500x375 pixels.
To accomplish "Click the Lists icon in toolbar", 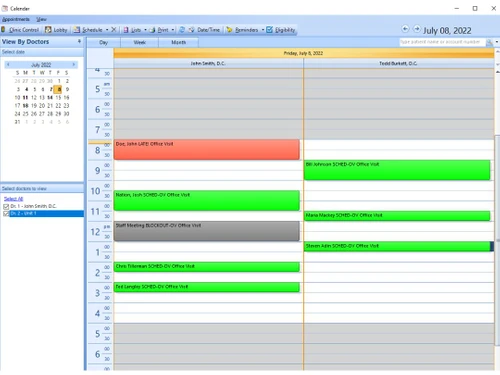I will pos(126,30).
